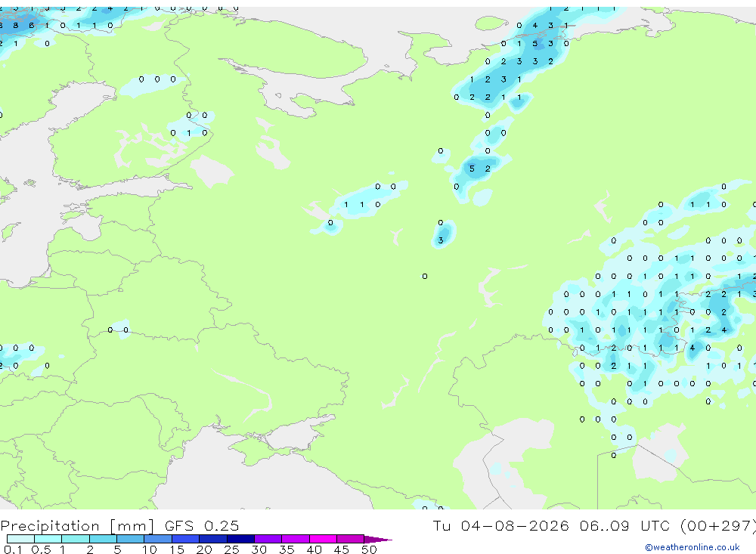Screen dimensions: 756x554
Task: Click the '10' legend scale label
Action: point(150,549)
